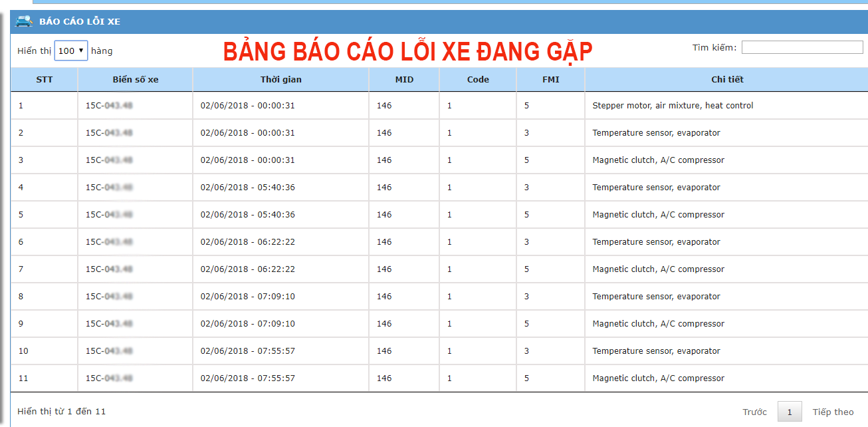The height and width of the screenshot is (427, 868).
Task: Click the FMI value 3 in row 8
Action: pyautogui.click(x=526, y=297)
